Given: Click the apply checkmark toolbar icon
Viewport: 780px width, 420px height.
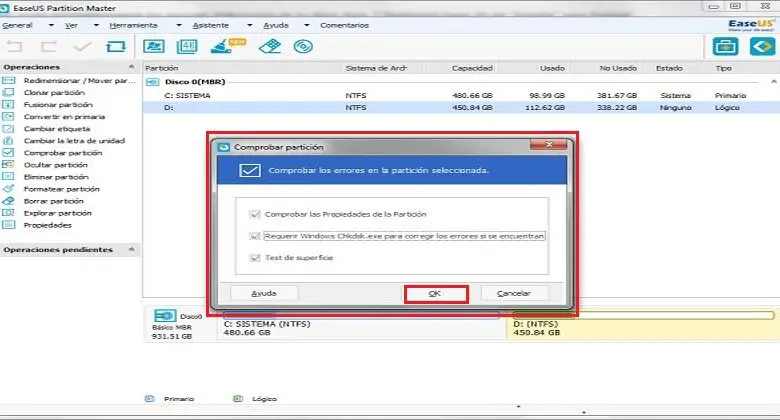Looking at the screenshot, I should [x=83, y=47].
